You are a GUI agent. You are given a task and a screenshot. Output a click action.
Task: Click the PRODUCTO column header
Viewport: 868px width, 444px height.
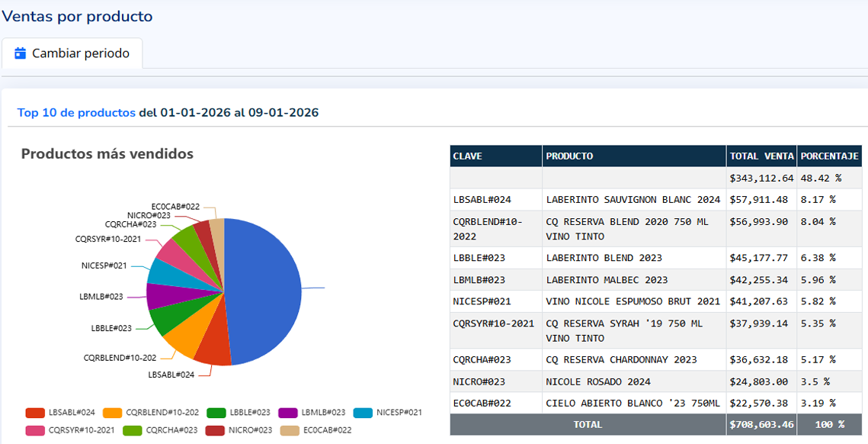pos(633,156)
